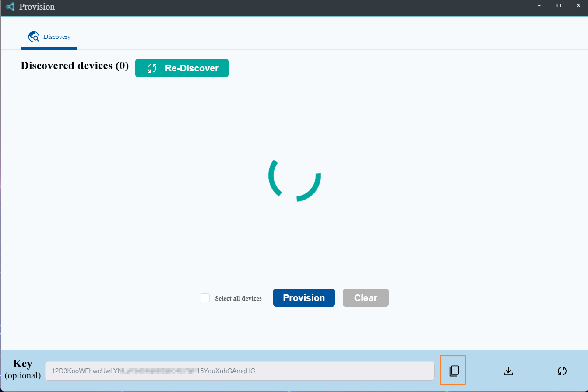Click the globe icon on Discovery tab
The height and width of the screenshot is (392, 588).
pyautogui.click(x=34, y=37)
